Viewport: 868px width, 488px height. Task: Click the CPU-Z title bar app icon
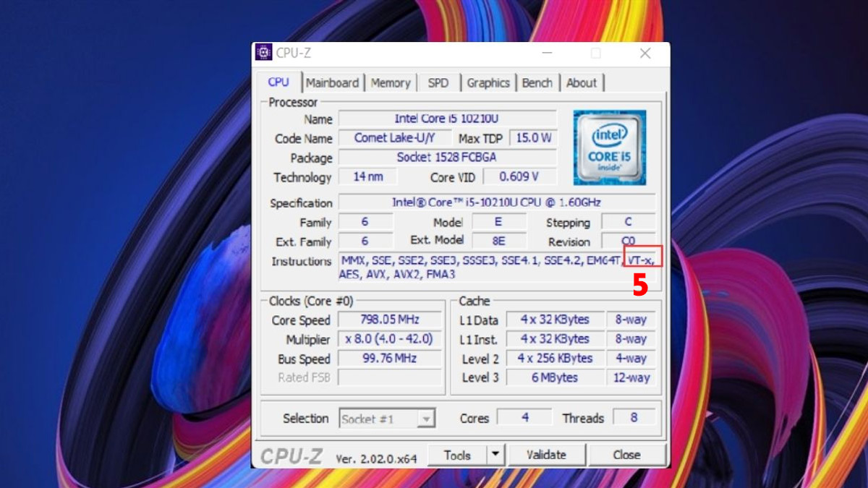[x=264, y=53]
